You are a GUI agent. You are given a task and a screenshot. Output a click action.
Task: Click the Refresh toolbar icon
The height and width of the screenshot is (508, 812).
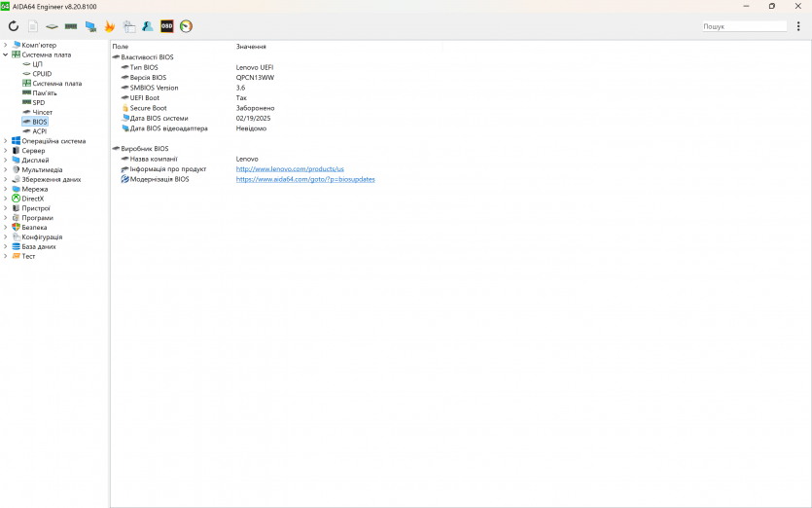(14, 26)
